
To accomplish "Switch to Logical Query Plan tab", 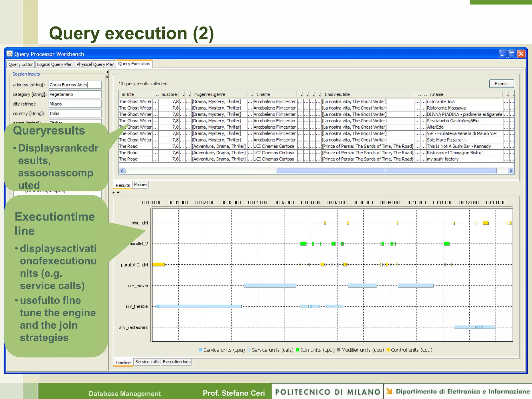I will pos(55,64).
